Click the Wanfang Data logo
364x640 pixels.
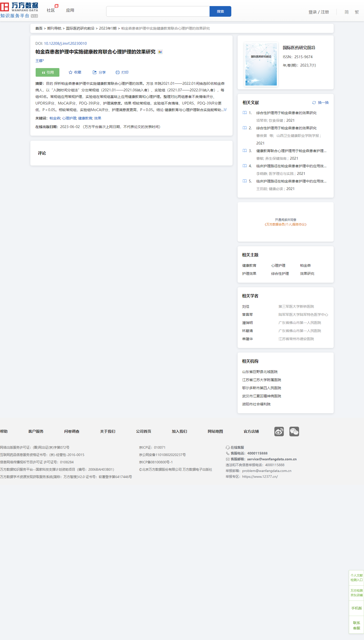click(x=19, y=10)
